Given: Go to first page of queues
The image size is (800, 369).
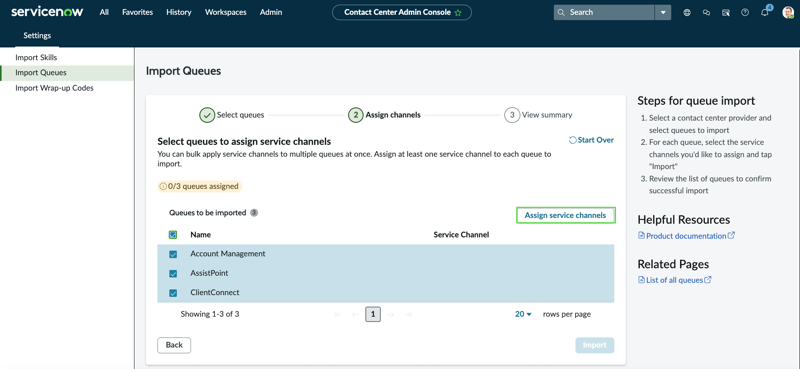Looking at the screenshot, I should 338,314.
